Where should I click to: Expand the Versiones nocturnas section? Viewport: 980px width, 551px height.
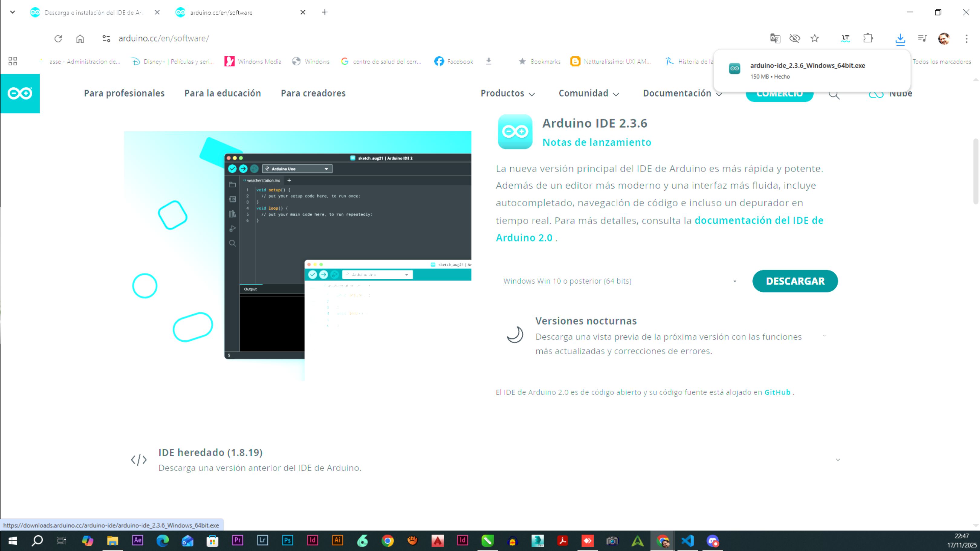pyautogui.click(x=824, y=336)
